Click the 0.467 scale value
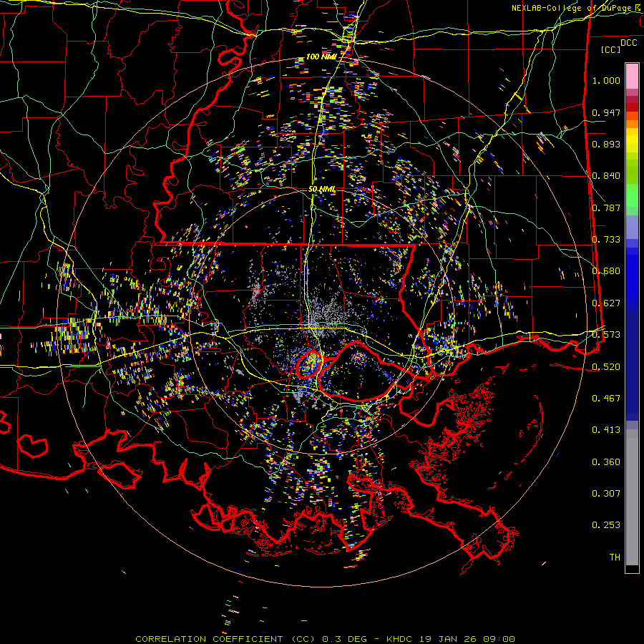Viewport: 644px width, 644px height. (606, 399)
